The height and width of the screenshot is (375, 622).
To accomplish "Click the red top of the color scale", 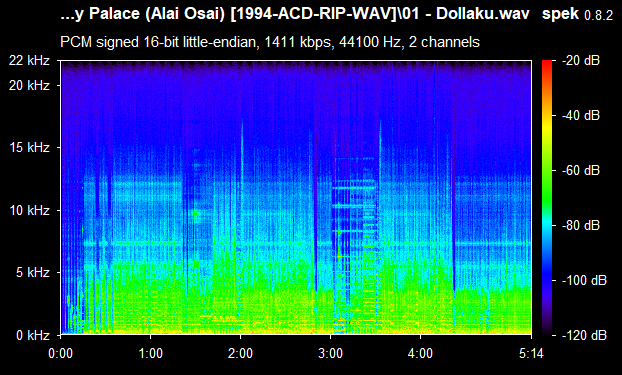I will pyautogui.click(x=547, y=64).
